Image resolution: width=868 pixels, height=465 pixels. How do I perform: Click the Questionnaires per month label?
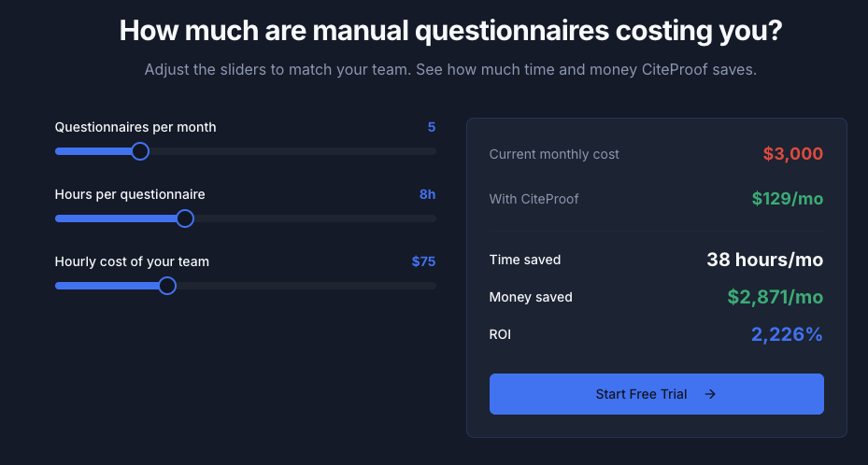[135, 127]
